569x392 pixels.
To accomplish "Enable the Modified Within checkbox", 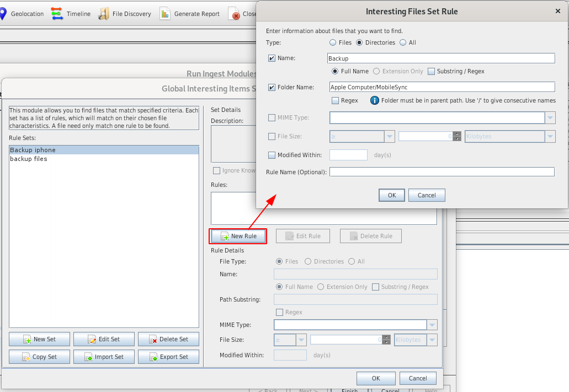I will pyautogui.click(x=272, y=155).
